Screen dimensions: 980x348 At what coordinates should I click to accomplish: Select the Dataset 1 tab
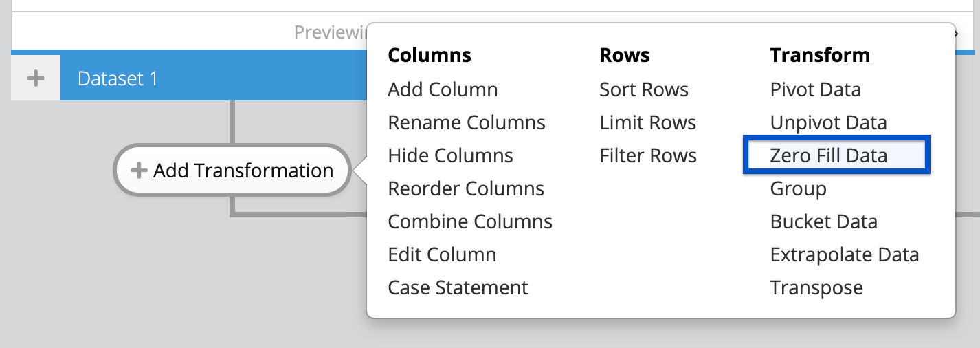click(x=213, y=78)
